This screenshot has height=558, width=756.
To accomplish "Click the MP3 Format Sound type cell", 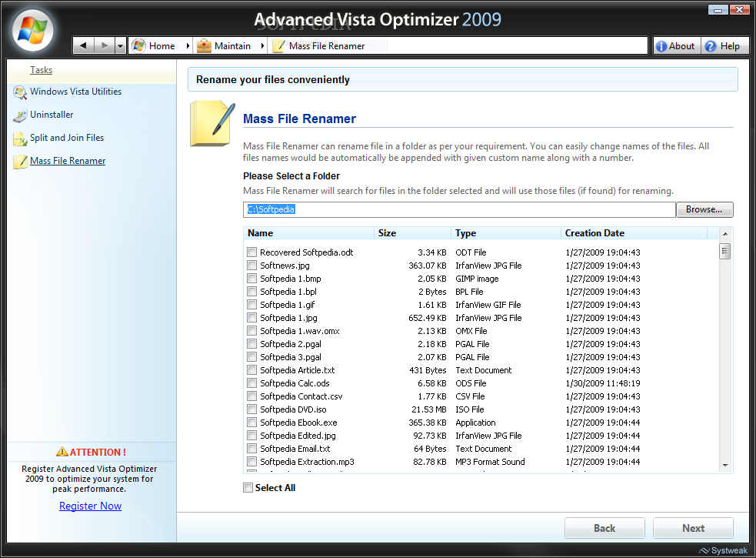I will point(490,462).
